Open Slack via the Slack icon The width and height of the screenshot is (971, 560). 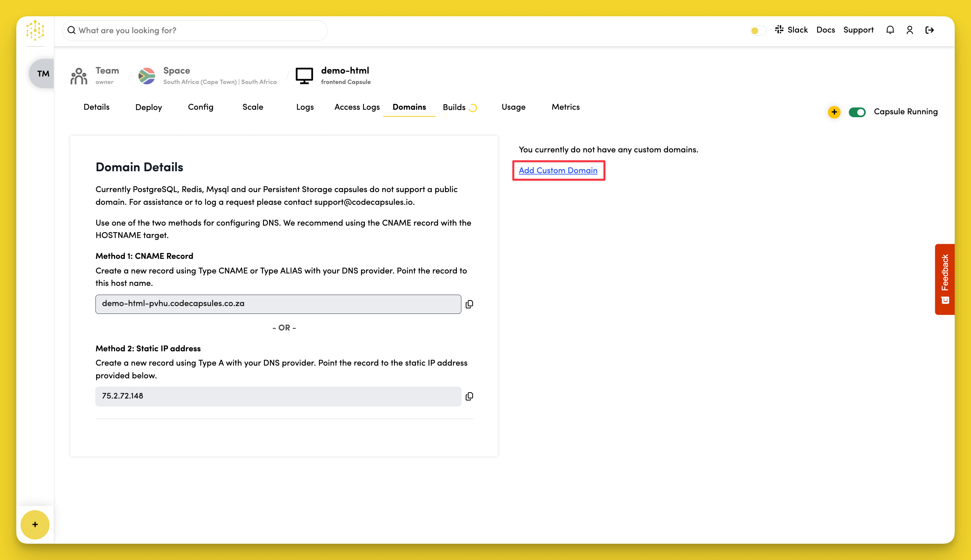(780, 30)
